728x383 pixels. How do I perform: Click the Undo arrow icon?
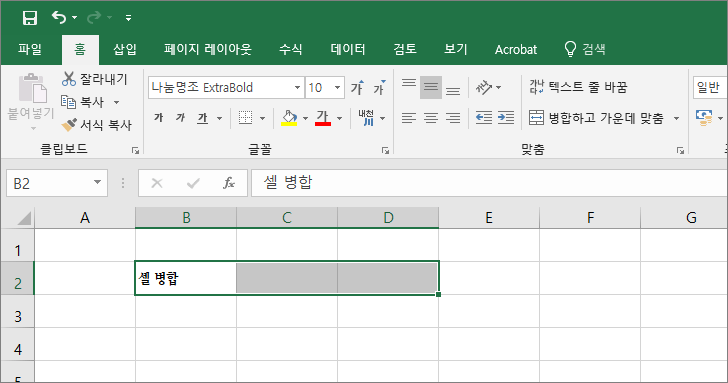(x=58, y=18)
